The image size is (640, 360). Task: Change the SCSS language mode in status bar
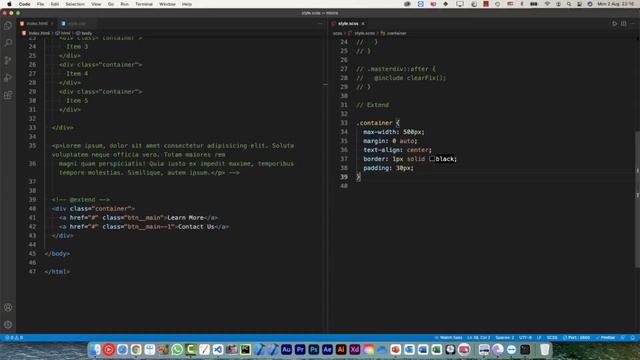[552, 338]
